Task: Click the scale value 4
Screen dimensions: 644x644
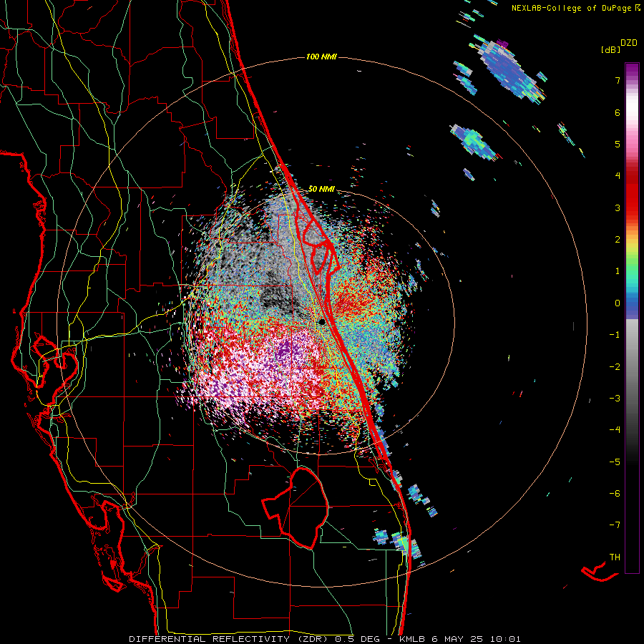Action: [x=618, y=176]
